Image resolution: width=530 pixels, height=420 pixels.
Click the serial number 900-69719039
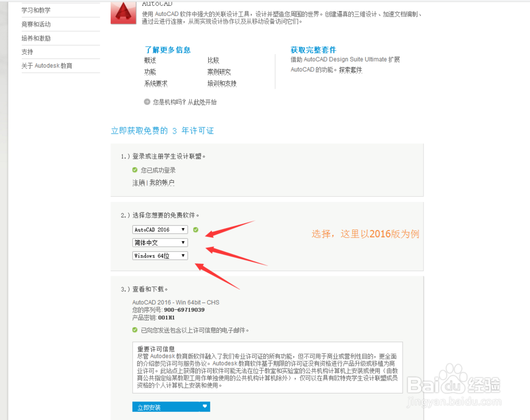point(184,310)
